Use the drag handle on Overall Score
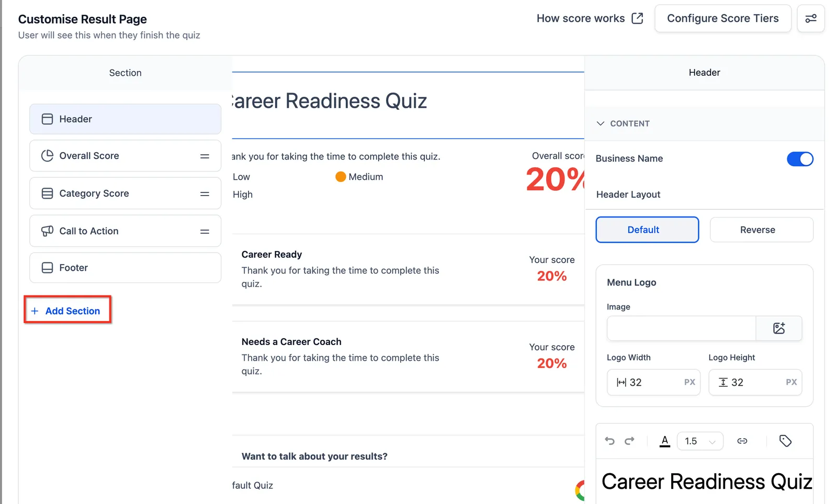Viewport: 837px width, 504px height. click(x=205, y=156)
